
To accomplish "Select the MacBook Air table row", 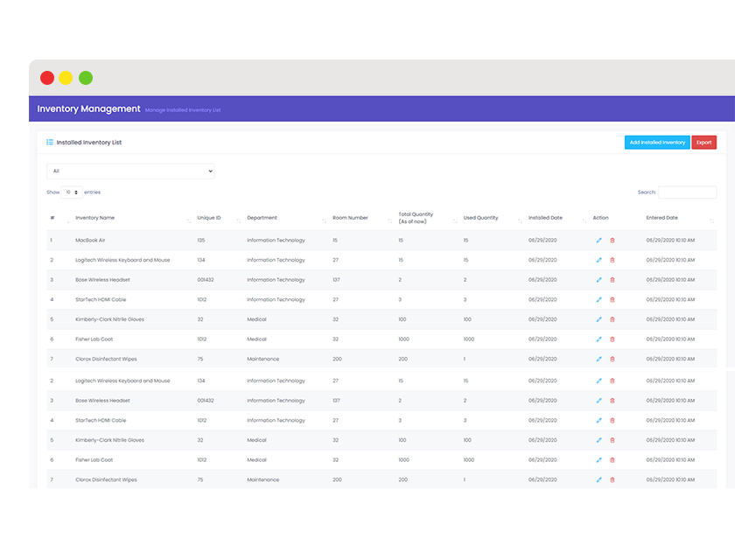I will pos(262,240).
